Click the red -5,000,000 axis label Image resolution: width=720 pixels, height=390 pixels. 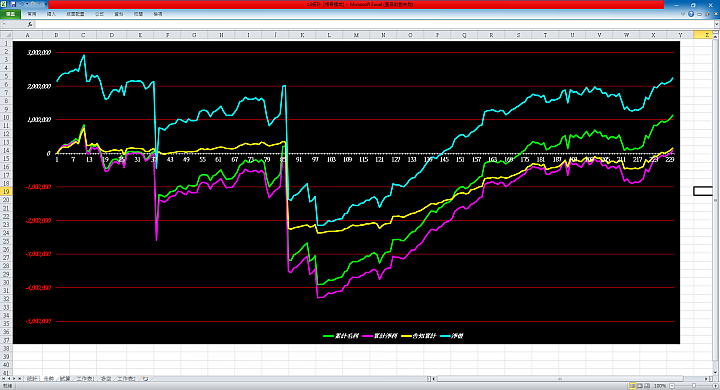pos(39,321)
